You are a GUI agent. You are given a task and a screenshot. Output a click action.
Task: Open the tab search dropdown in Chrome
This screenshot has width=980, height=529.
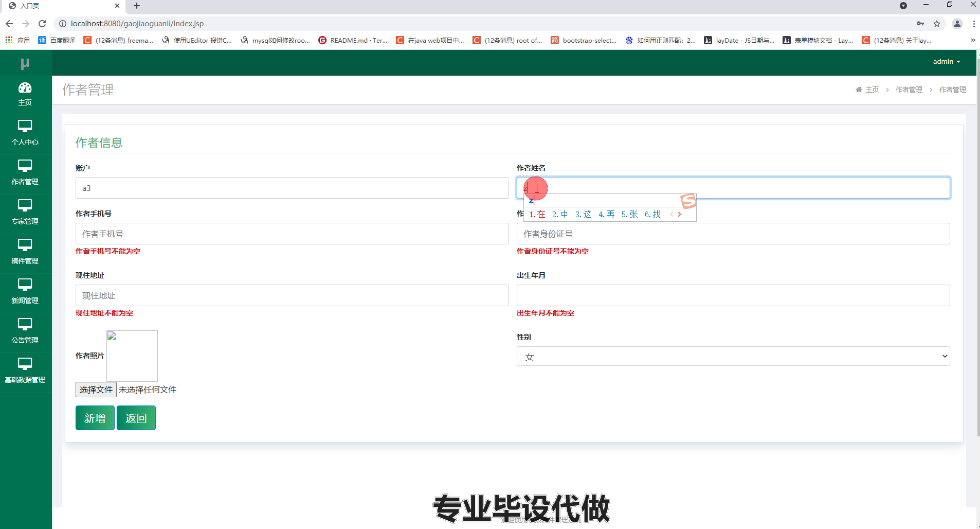pyautogui.click(x=903, y=6)
